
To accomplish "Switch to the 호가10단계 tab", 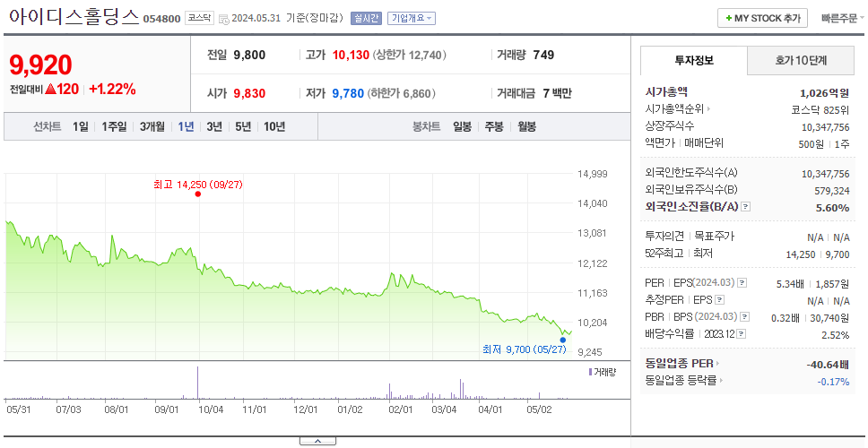I will tap(801, 60).
